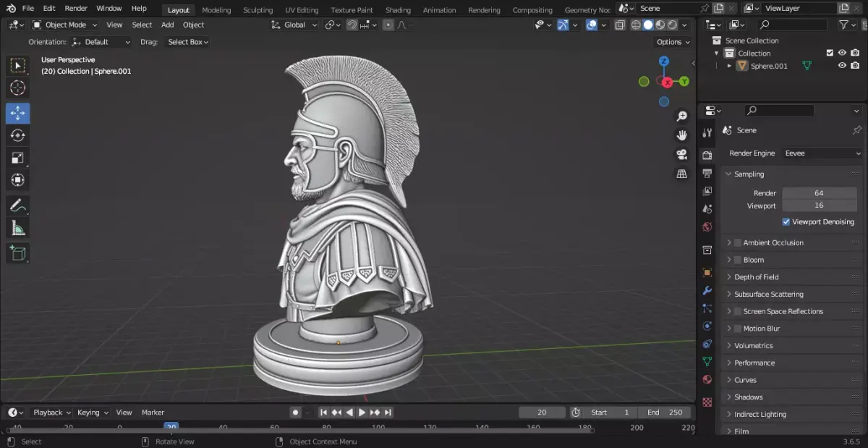Select the Scale tool
868x448 pixels.
pyautogui.click(x=18, y=158)
